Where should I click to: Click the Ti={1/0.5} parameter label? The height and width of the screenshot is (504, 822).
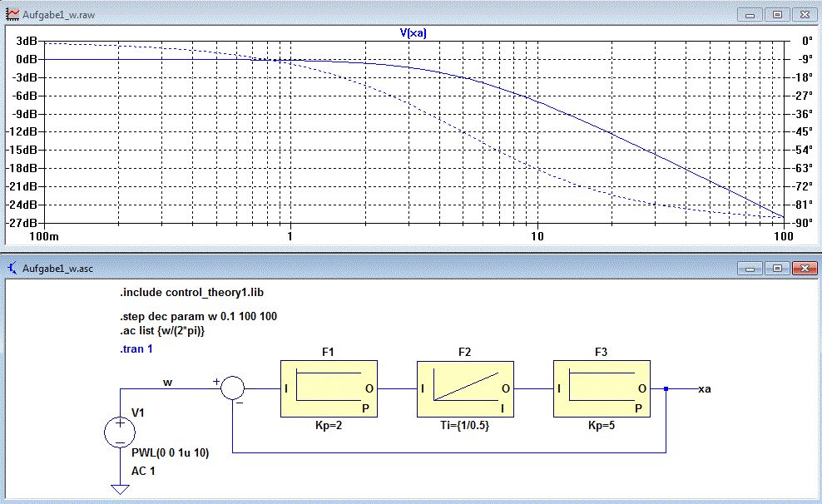tap(464, 426)
